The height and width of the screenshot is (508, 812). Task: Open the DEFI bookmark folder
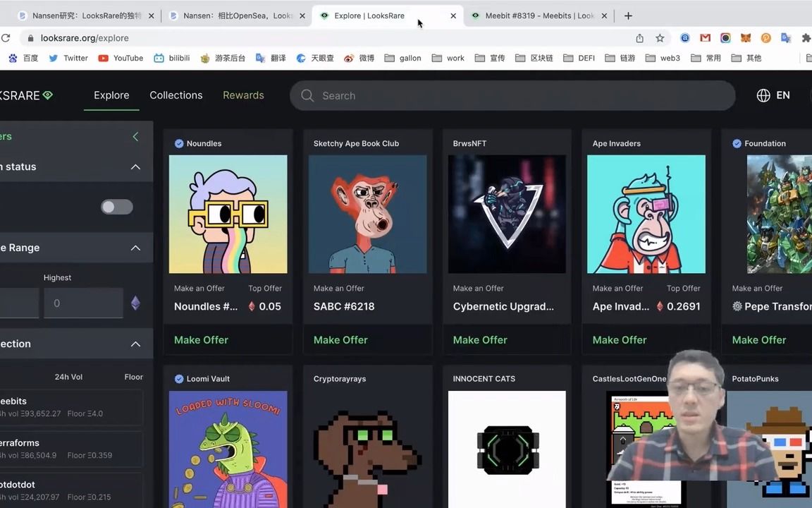579,58
